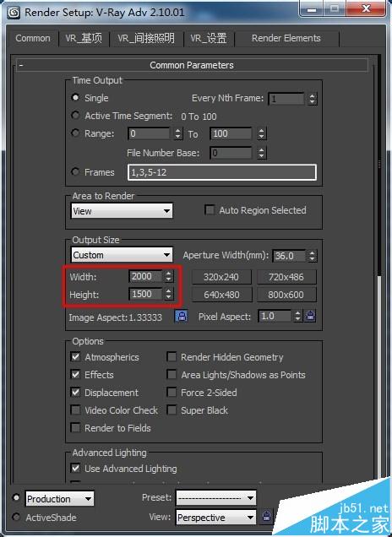This screenshot has width=392, height=537.
Task: Open the Output Size Custom dropdown
Action: click(122, 255)
